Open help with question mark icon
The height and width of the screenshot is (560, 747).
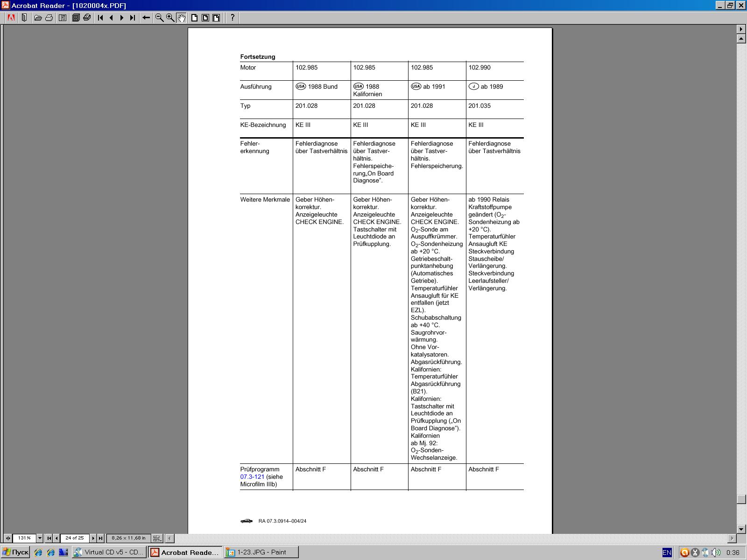pyautogui.click(x=233, y=18)
